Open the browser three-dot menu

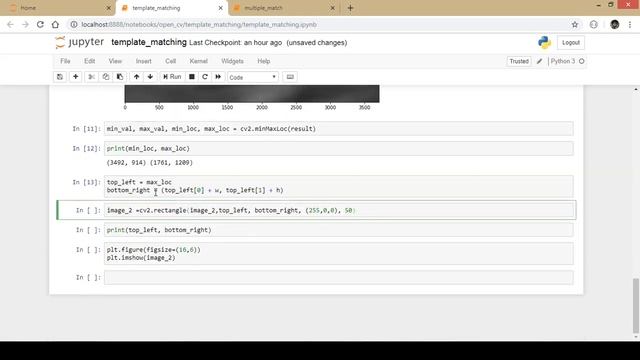pyautogui.click(x=630, y=24)
